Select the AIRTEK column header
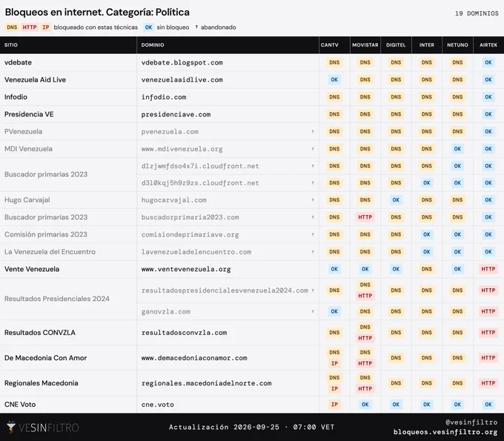The width and height of the screenshot is (504, 441). click(488, 45)
